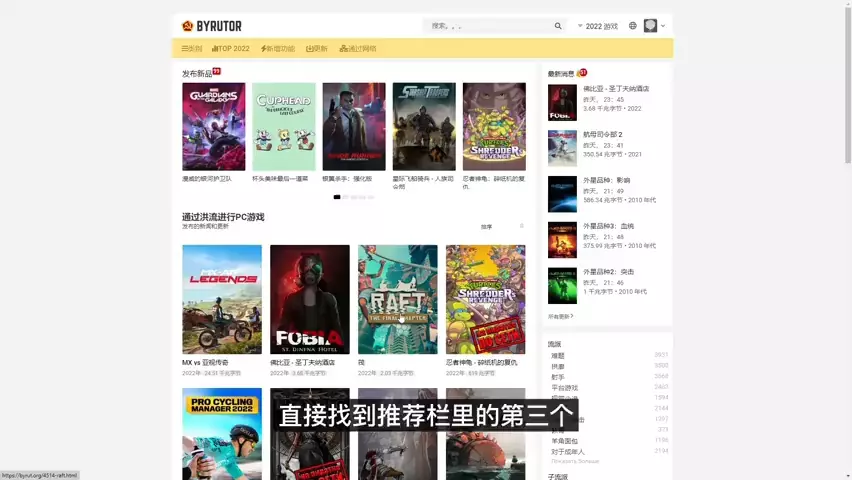Screen dimensions: 852x480
Task: Open 佛比亚 entry thumbnail in latest news
Action: pyautogui.click(x=562, y=102)
